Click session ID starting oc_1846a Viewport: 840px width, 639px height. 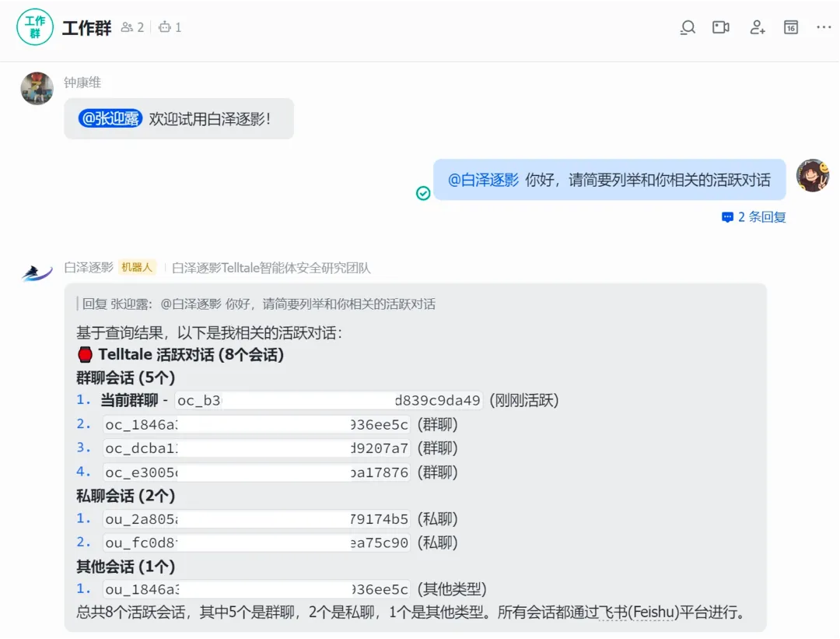(x=257, y=424)
